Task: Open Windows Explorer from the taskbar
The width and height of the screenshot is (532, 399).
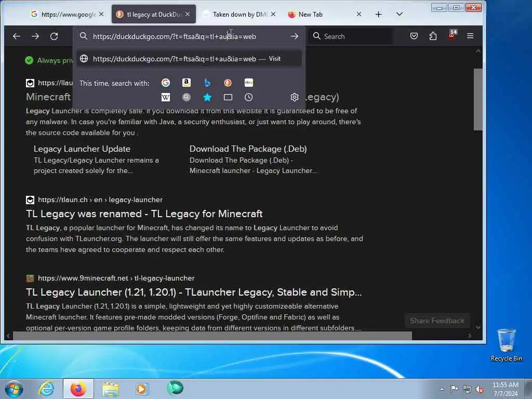Action: pos(110,389)
